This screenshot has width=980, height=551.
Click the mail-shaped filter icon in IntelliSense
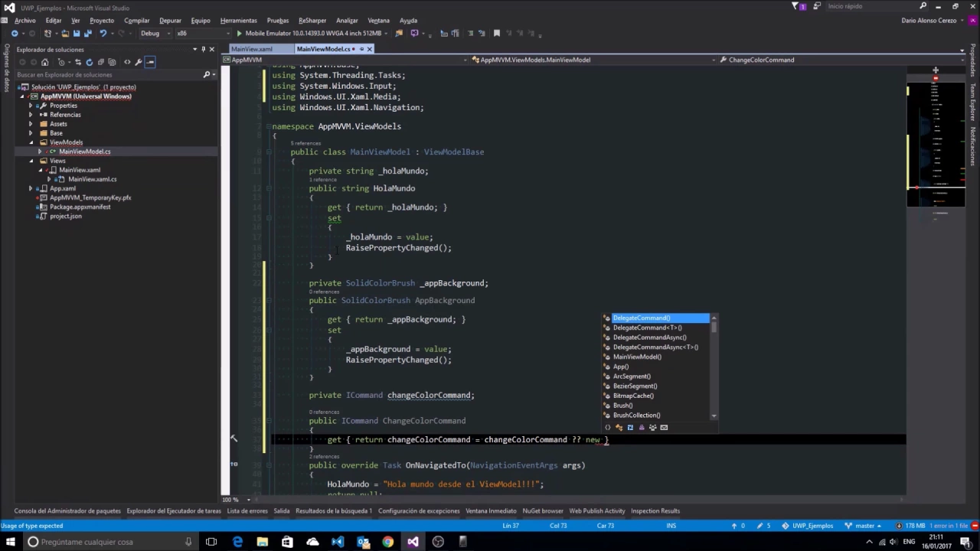point(664,428)
